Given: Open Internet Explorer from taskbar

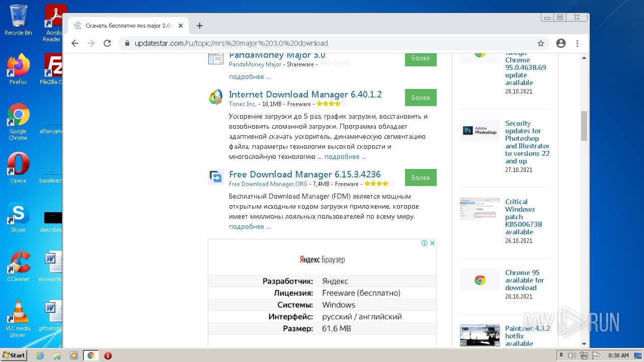Looking at the screenshot, I should (40, 355).
